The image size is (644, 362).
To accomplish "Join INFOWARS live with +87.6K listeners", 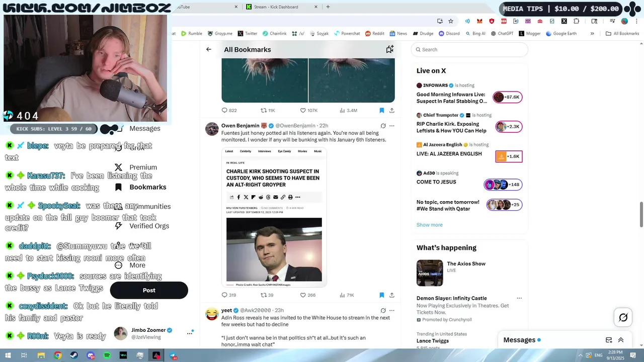I will 508,97.
